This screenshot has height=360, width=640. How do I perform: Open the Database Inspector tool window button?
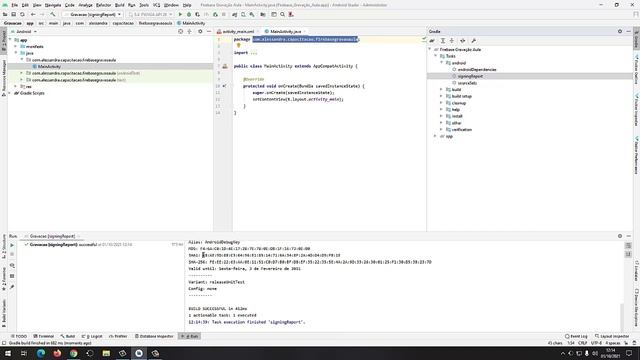154,336
